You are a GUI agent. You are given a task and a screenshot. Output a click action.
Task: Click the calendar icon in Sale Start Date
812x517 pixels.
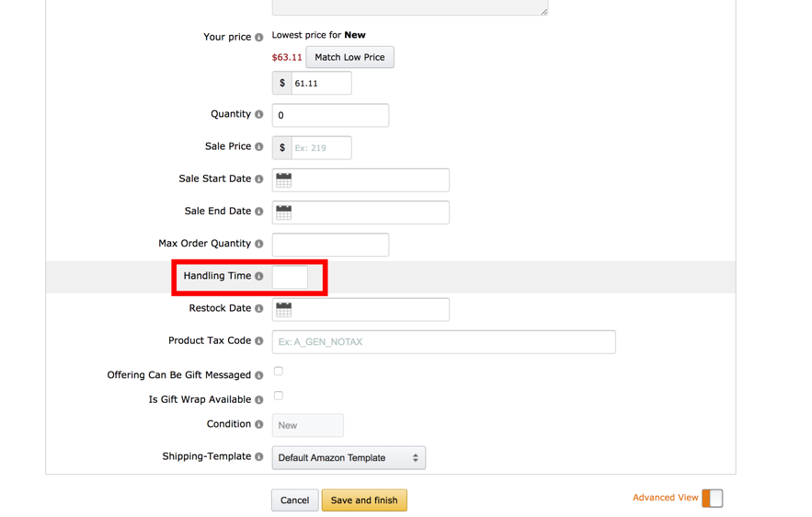pyautogui.click(x=284, y=179)
